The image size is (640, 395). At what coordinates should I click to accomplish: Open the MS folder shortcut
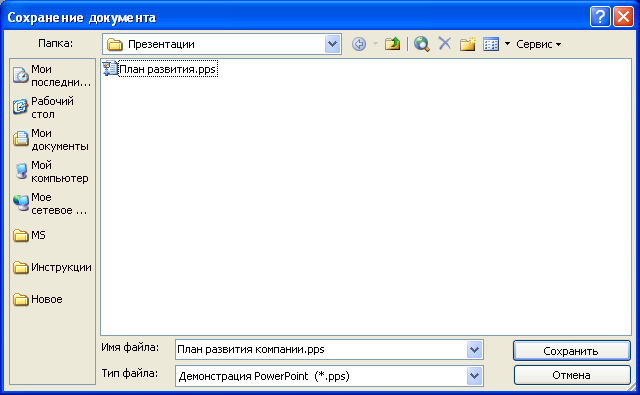click(x=29, y=235)
